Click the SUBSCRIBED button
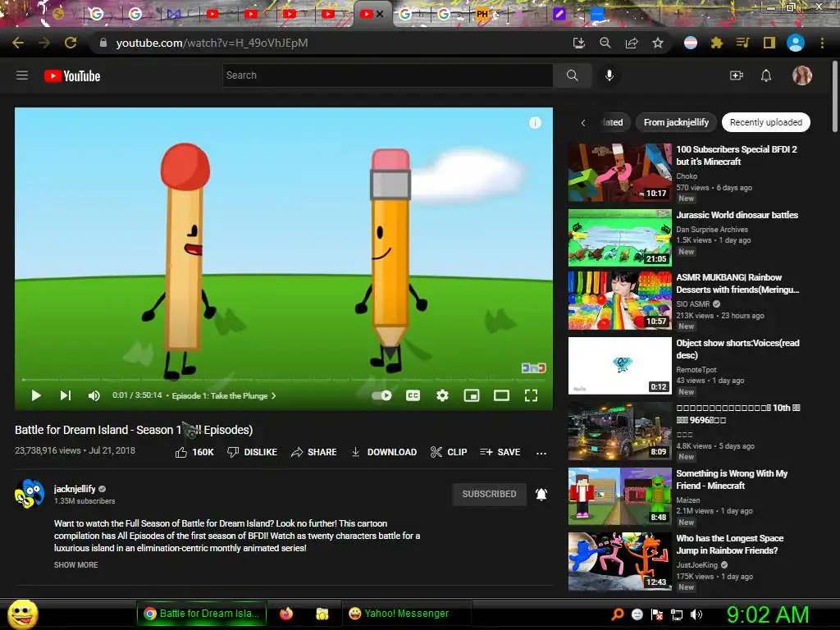Image resolution: width=840 pixels, height=630 pixels. click(x=489, y=494)
